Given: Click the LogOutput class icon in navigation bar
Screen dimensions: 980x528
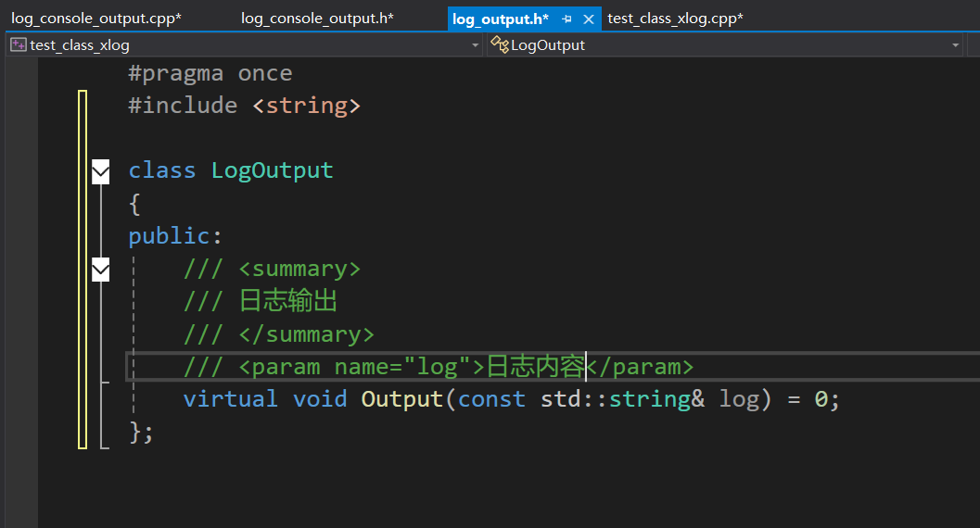Looking at the screenshot, I should pyautogui.click(x=500, y=44).
